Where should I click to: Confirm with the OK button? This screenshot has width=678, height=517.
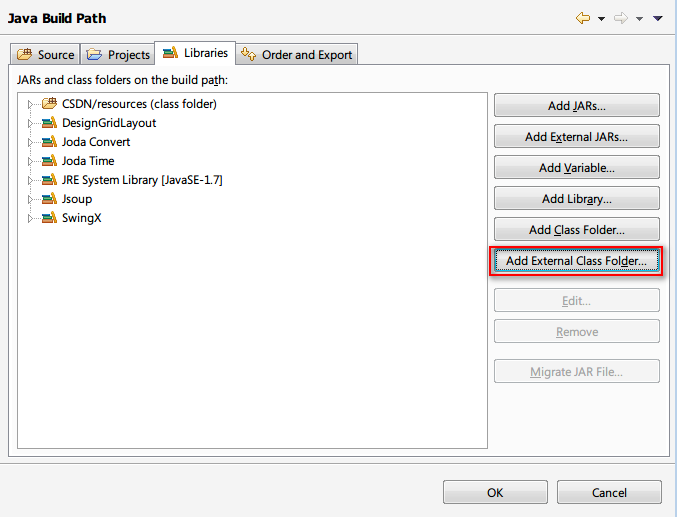click(x=495, y=492)
